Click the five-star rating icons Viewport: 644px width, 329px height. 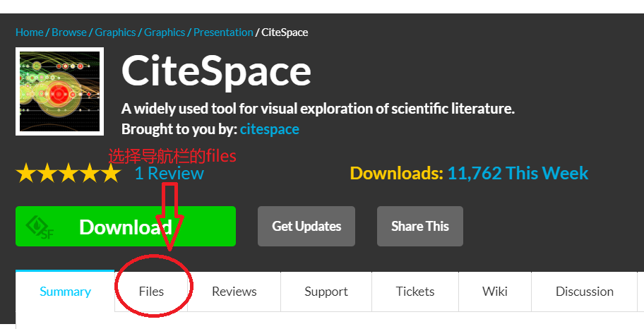[x=68, y=173]
